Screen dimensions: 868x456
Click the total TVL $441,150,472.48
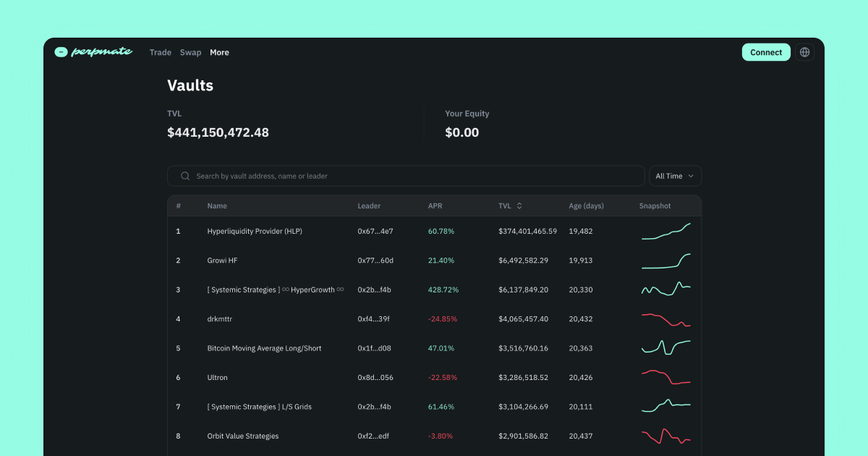[x=218, y=132]
